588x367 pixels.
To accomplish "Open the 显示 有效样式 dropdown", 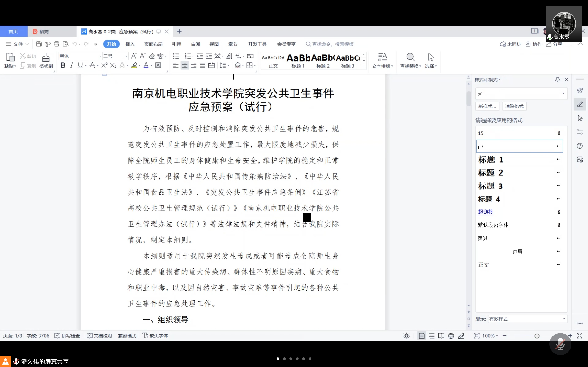I will pos(527,319).
